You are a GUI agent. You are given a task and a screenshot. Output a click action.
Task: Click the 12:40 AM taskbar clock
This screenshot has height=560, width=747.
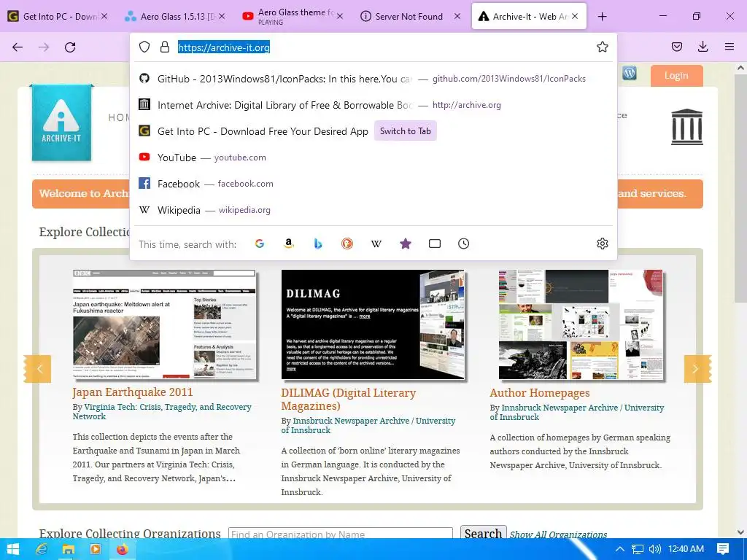click(x=686, y=549)
